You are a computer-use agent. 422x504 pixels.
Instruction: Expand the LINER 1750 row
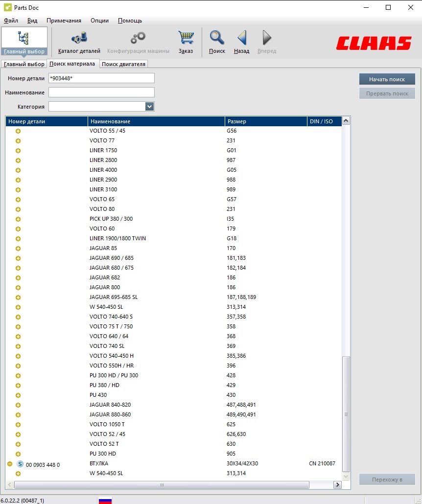click(18, 151)
